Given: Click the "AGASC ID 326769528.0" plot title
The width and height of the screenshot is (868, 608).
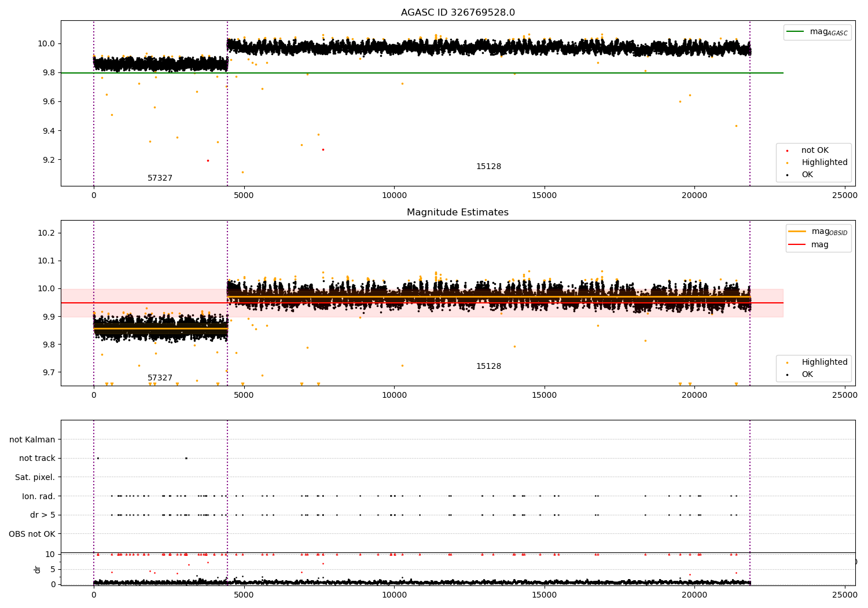Looking at the screenshot, I should click(x=458, y=13).
